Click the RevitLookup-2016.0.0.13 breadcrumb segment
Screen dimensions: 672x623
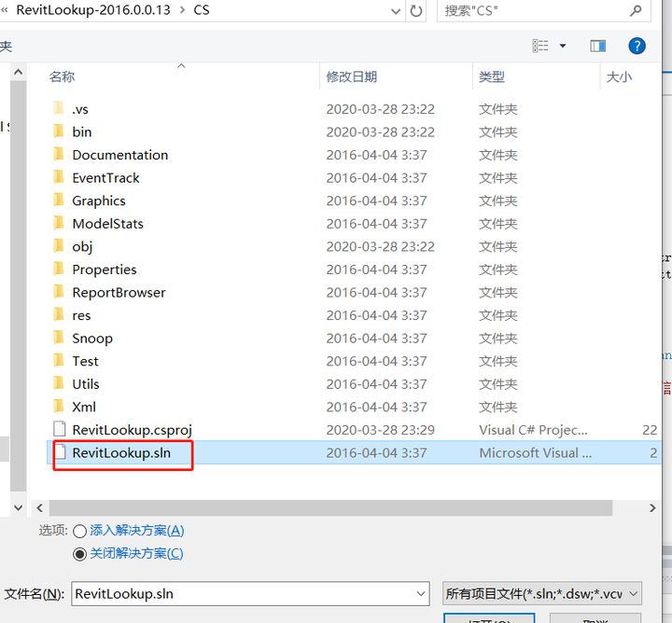93,10
